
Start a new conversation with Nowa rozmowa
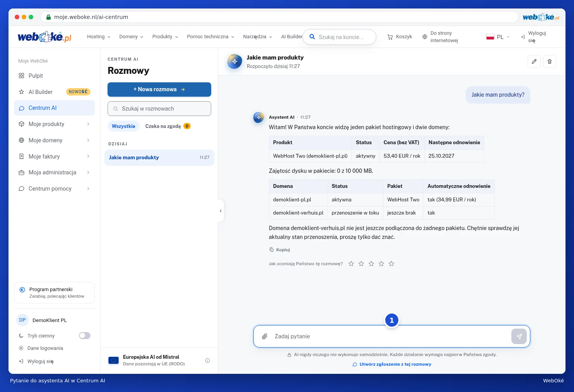click(159, 89)
